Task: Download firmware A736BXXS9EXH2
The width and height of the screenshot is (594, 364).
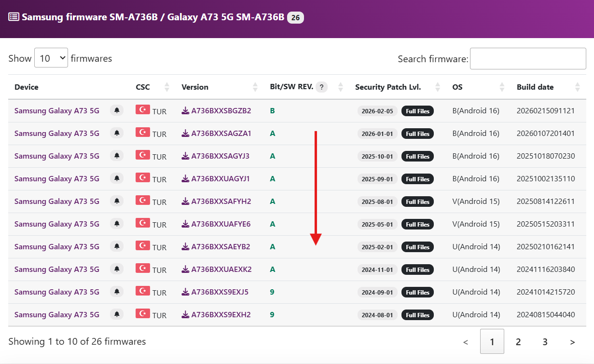Action: coord(216,315)
